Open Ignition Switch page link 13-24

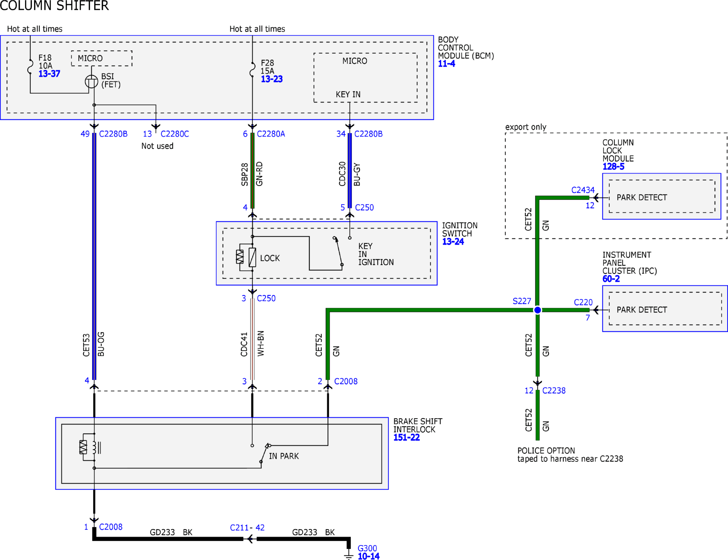(453, 241)
